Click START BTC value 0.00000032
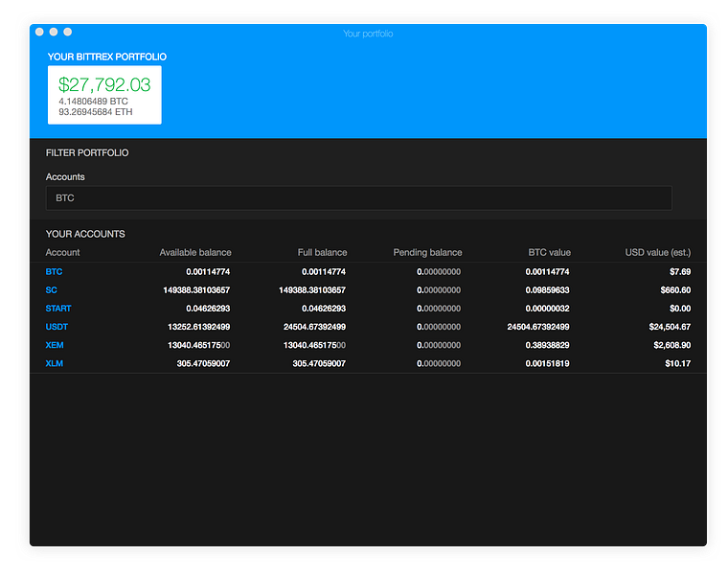 coord(547,309)
